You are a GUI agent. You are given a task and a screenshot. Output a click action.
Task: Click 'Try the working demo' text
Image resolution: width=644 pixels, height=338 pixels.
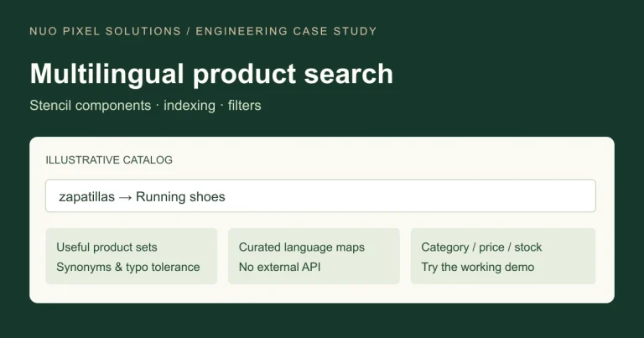(478, 267)
